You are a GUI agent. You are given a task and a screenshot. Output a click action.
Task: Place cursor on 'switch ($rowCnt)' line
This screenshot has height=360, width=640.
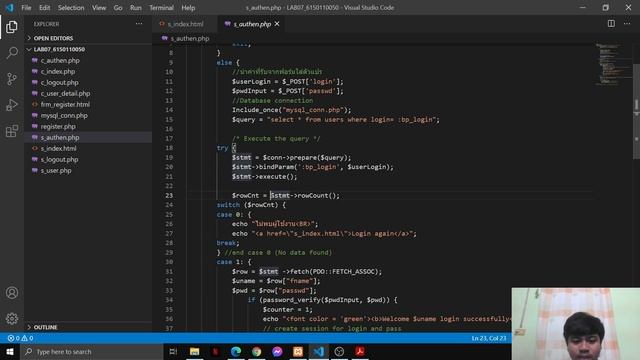coord(251,205)
